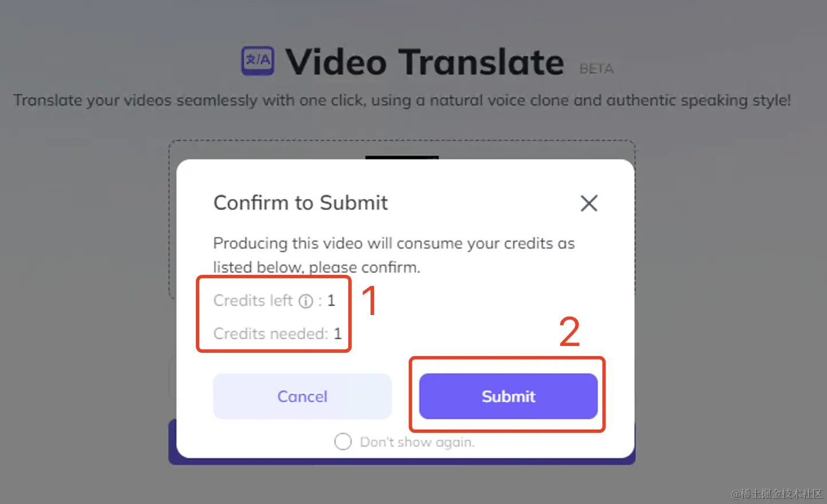
Task: Click the tagline about translating videos seamlessly
Action: 402,100
